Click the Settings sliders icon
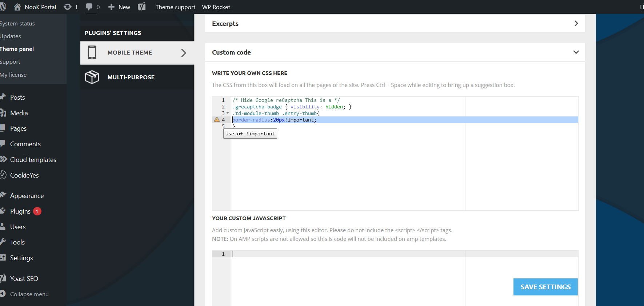The height and width of the screenshot is (306, 644). click(3, 258)
